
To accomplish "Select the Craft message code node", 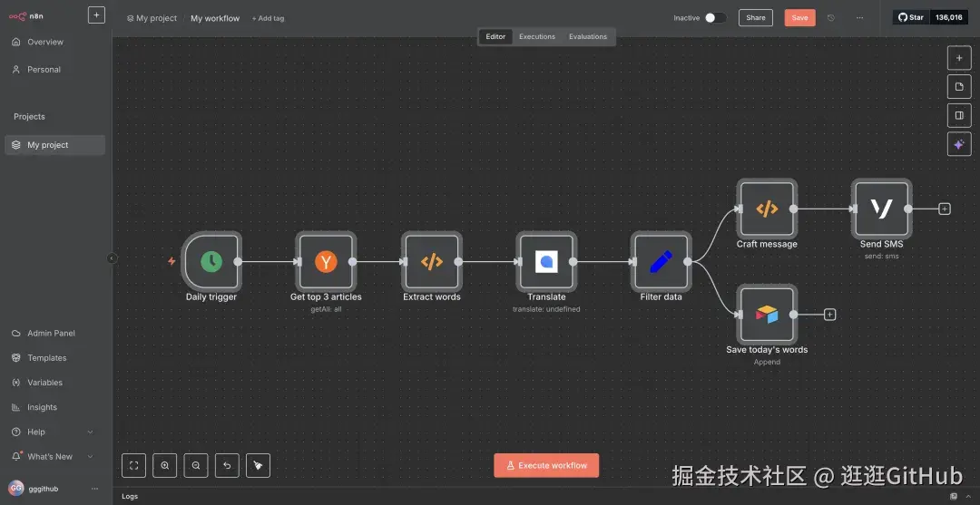I will pyautogui.click(x=767, y=209).
